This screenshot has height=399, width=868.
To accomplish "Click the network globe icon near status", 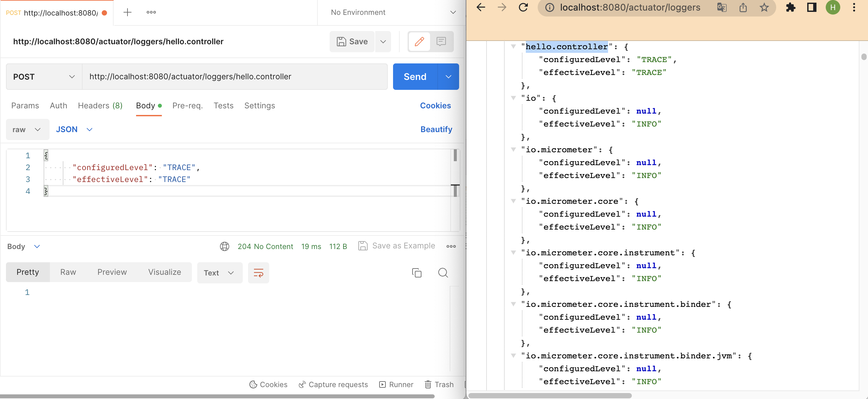I will (x=224, y=246).
